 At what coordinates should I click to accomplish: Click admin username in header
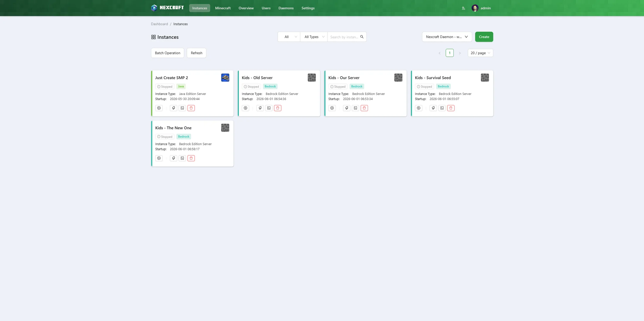[x=486, y=8]
